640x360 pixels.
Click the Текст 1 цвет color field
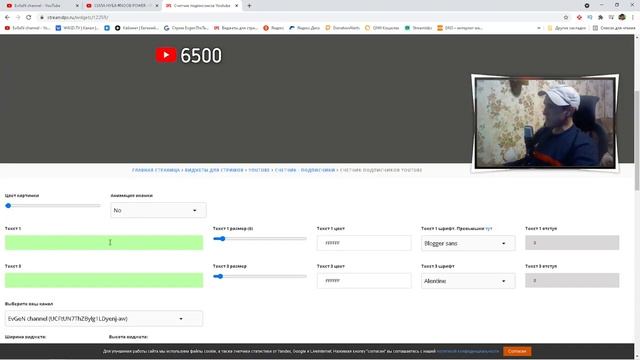coord(364,243)
